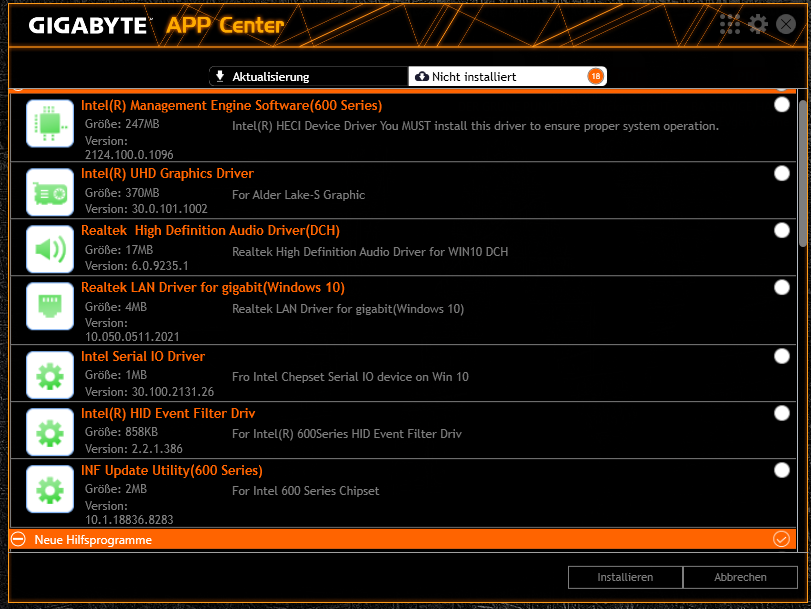The width and height of the screenshot is (811, 609).
Task: Click the Realtek audio speaker icon
Action: coord(50,249)
